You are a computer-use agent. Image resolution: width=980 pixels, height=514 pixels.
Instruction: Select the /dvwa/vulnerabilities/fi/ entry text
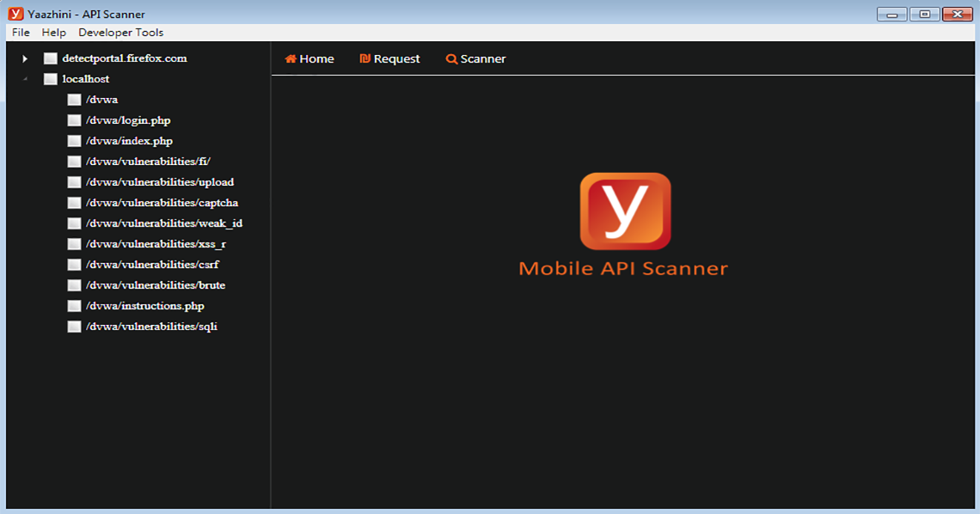click(x=148, y=162)
